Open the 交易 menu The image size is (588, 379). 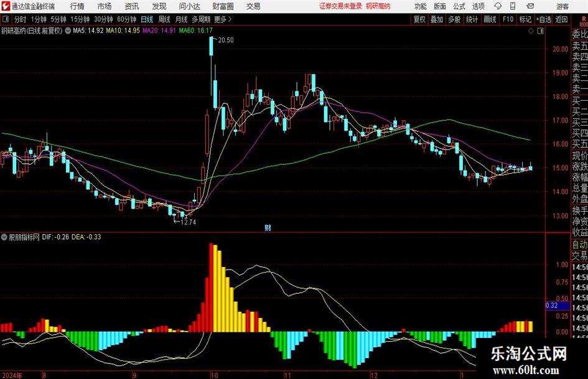coord(253,6)
